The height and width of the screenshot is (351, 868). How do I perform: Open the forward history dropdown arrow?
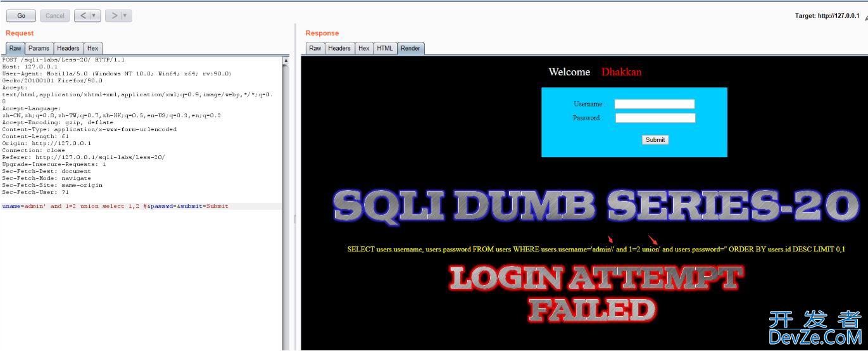[x=126, y=16]
